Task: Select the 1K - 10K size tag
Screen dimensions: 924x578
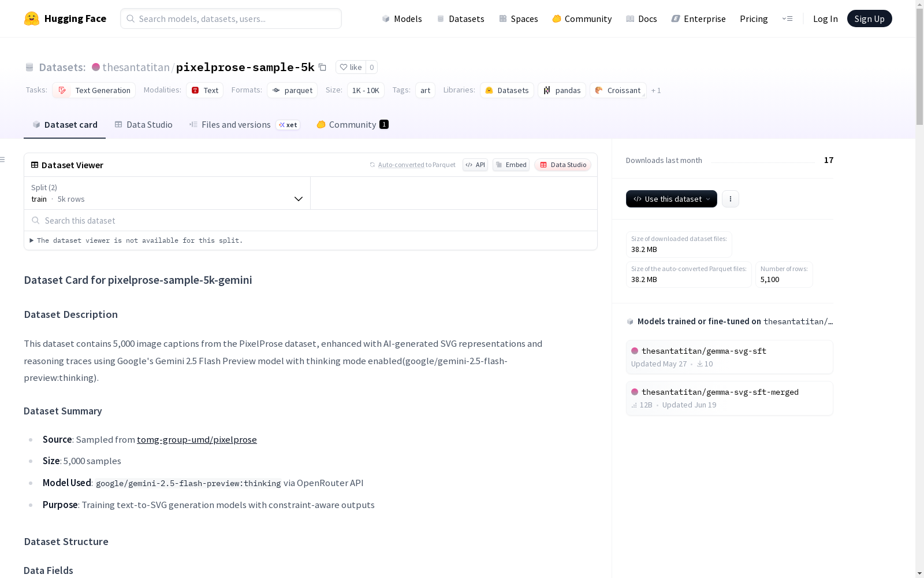Action: 366,90
